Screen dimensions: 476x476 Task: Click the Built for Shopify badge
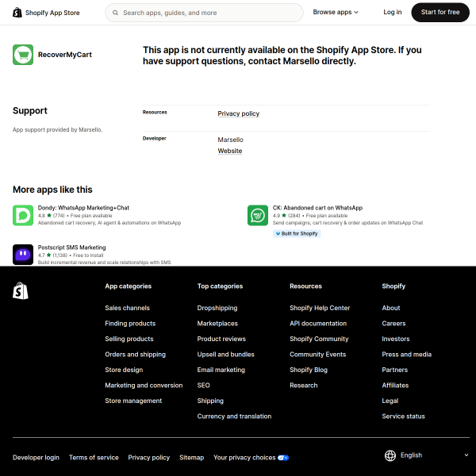point(297,233)
